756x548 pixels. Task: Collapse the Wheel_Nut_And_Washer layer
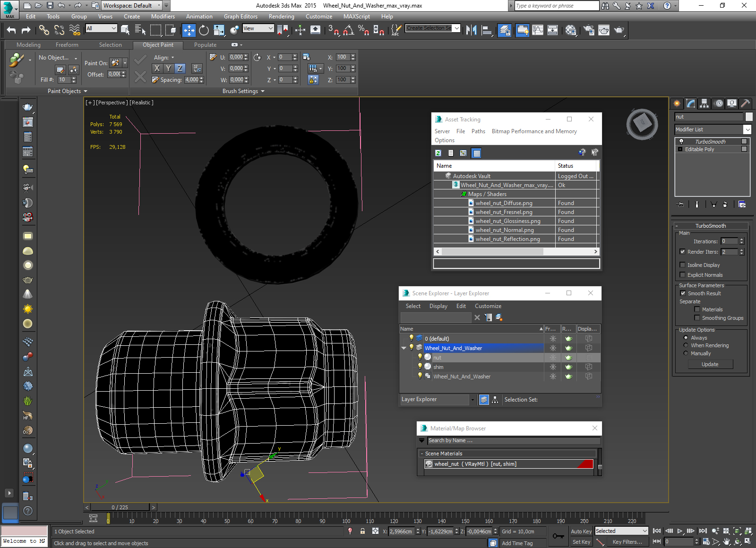coord(404,348)
